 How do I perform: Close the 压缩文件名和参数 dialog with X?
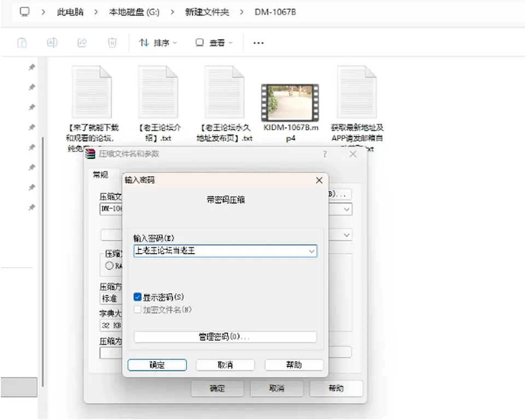[353, 154]
